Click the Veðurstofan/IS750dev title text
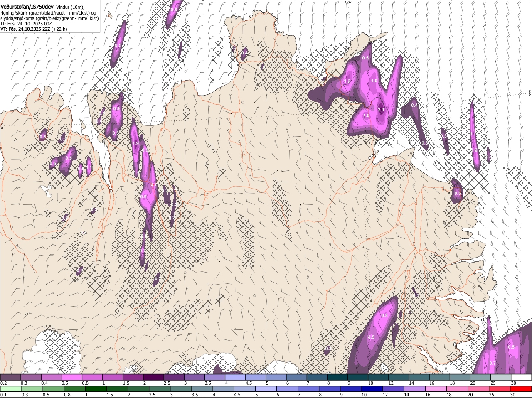This screenshot has height=398, width=532. (x=27, y=7)
